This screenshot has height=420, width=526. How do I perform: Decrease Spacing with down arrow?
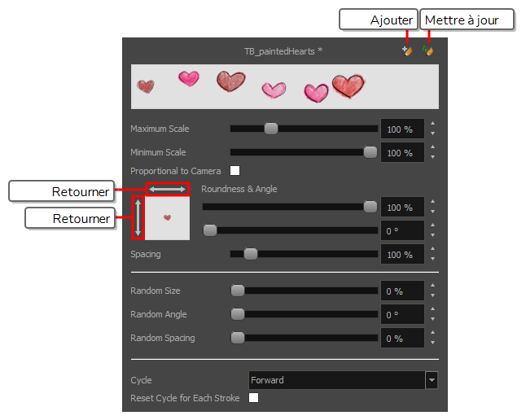pos(432,259)
